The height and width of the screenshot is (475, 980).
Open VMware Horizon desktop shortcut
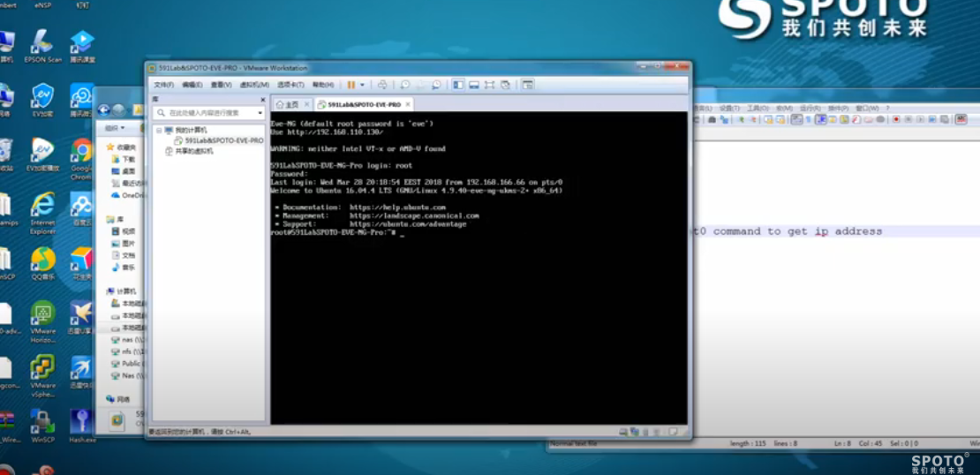pyautogui.click(x=43, y=322)
